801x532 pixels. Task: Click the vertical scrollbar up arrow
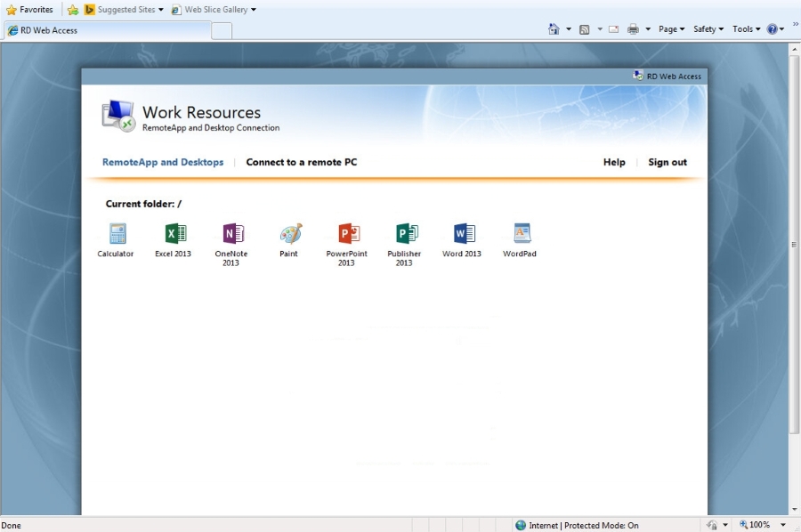coord(795,50)
